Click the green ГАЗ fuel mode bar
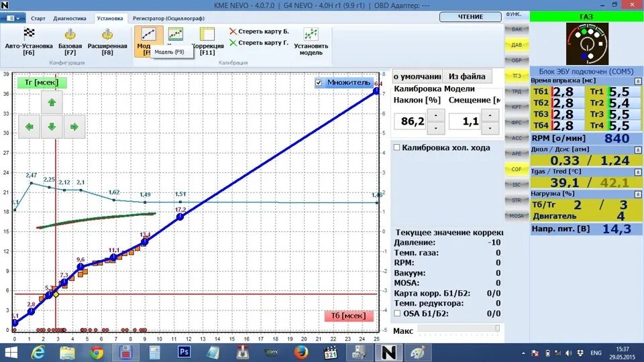 [586, 17]
